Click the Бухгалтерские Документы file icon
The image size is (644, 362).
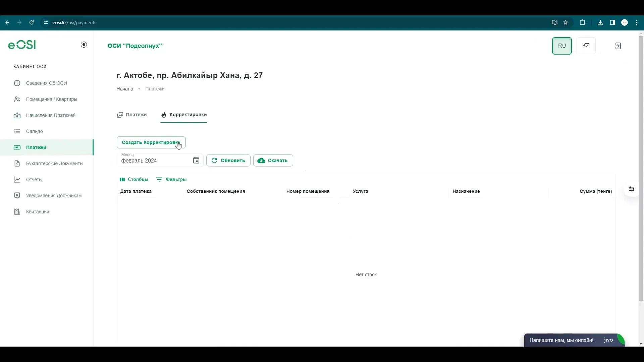click(17, 164)
